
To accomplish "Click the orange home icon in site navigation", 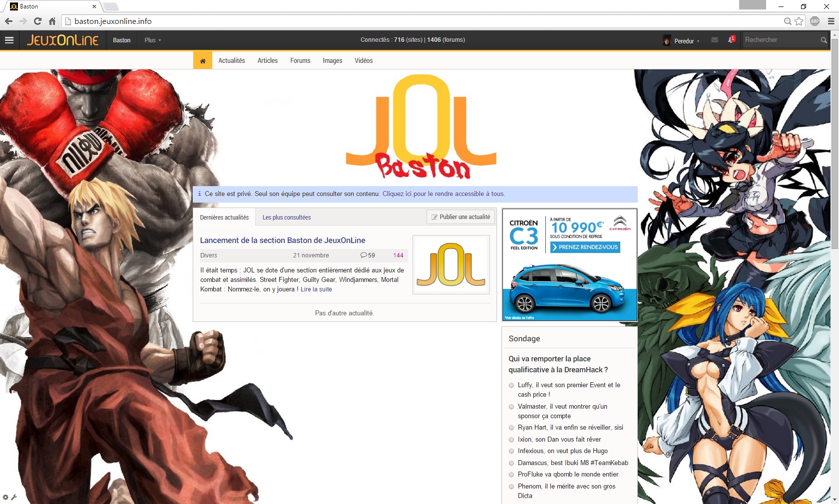I will pos(203,60).
